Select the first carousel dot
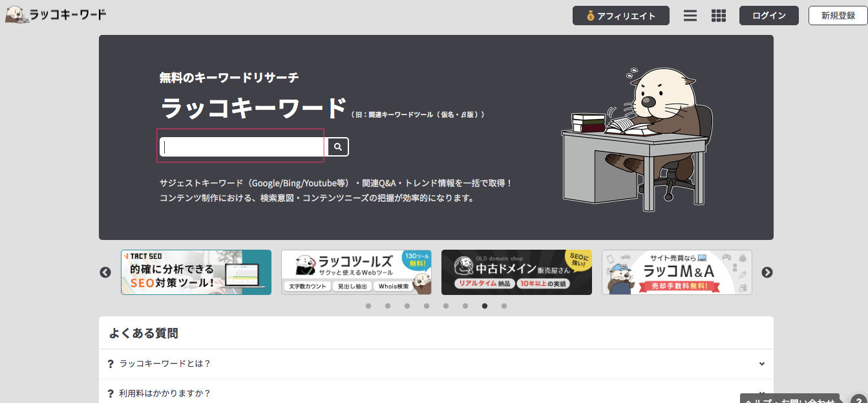Viewport: 868px width, 403px height. coord(368,306)
